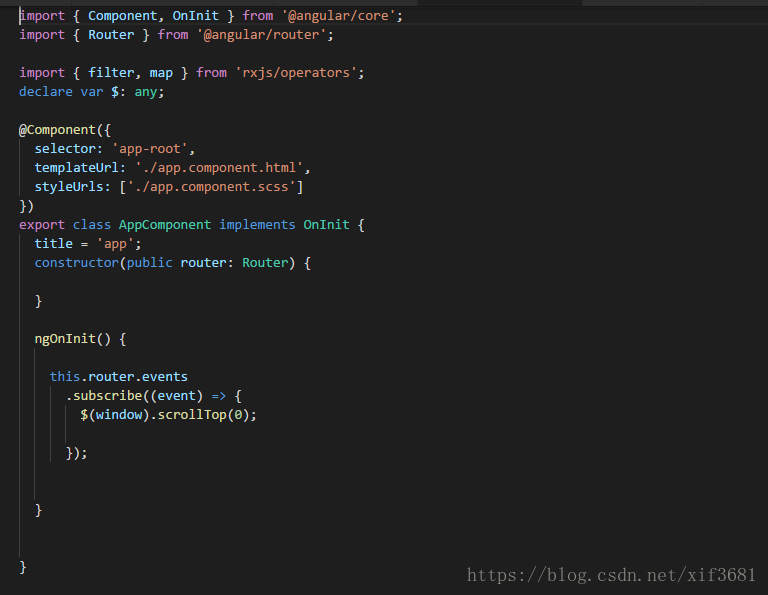768x595 pixels.
Task: Click 'window' inside the jQuery call
Action: coord(119,415)
